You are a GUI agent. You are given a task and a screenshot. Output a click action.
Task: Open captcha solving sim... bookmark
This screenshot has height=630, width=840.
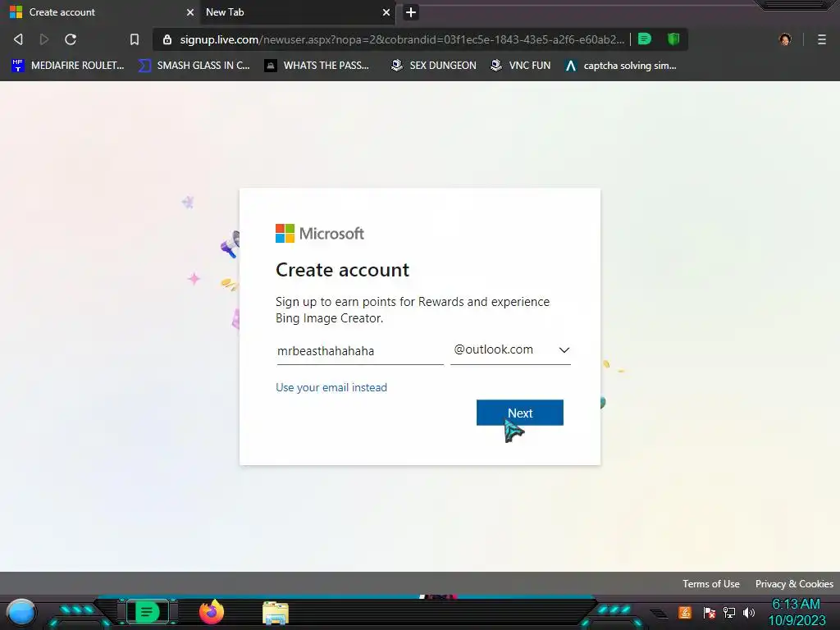620,66
